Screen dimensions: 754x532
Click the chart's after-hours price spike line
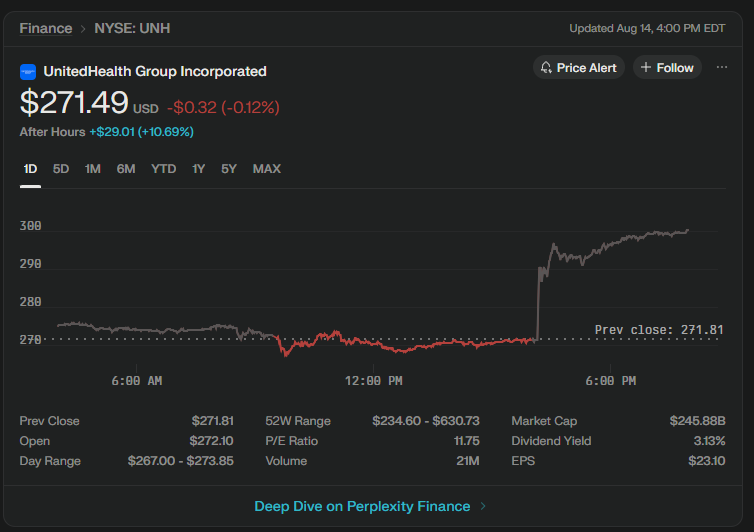538,303
